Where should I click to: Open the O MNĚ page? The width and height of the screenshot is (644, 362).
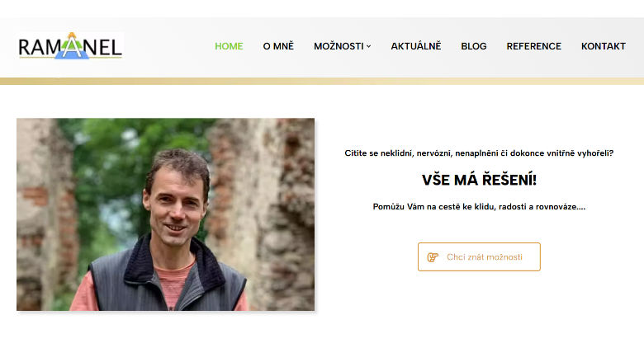[x=278, y=46]
